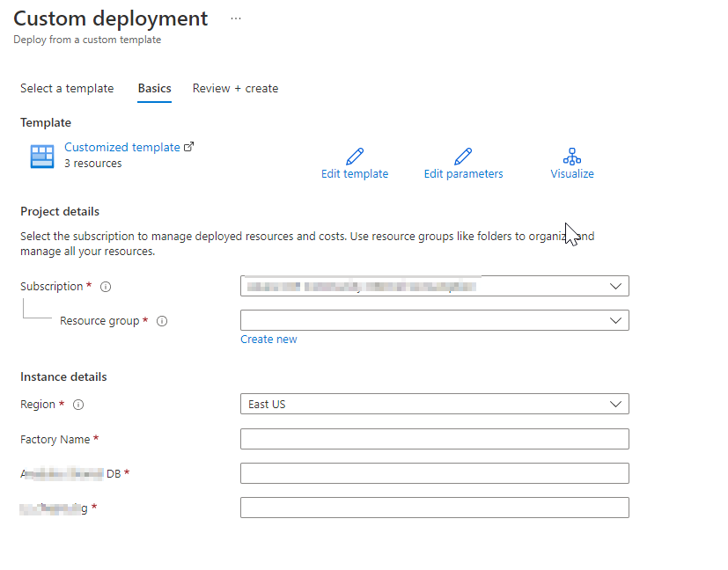Screen dimensions: 728x570
Task: Click inside the Factory Name input field
Action: [x=434, y=439]
